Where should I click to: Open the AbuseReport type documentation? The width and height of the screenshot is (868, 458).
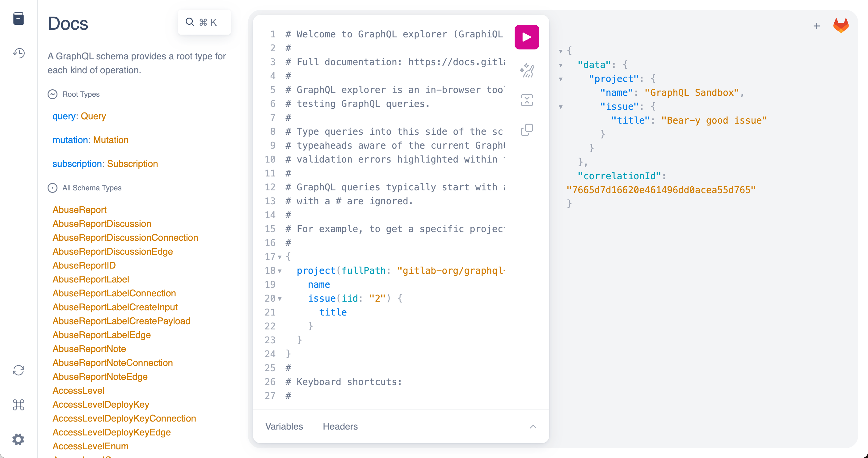coord(79,209)
